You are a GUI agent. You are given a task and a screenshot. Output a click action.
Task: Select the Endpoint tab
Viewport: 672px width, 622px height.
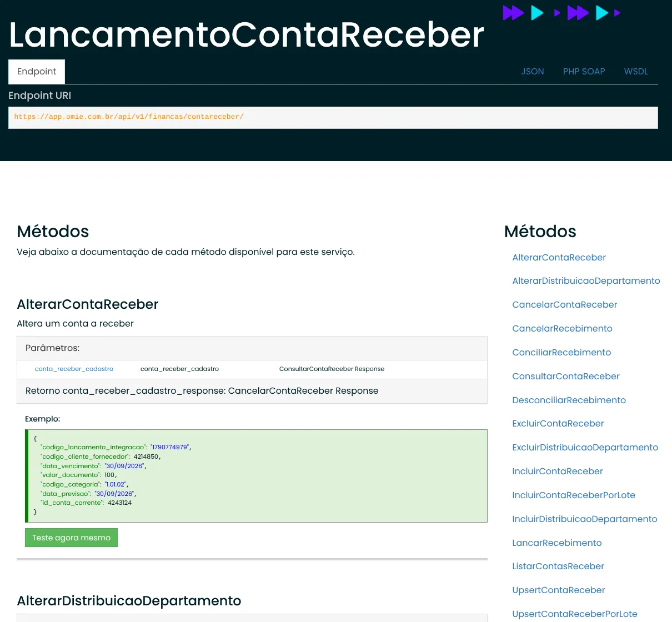37,72
